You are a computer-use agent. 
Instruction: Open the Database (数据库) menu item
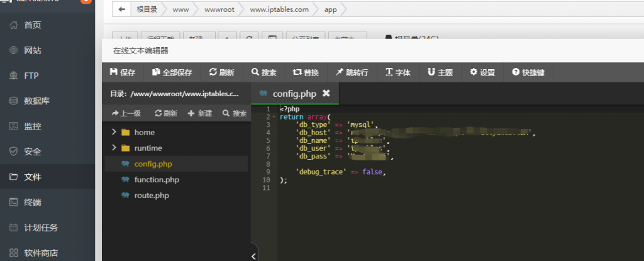[37, 101]
